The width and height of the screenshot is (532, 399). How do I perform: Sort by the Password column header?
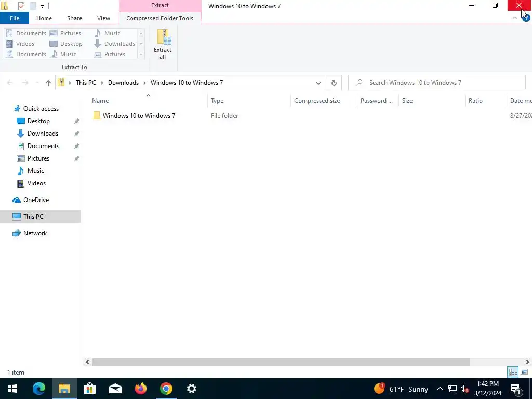click(x=377, y=101)
